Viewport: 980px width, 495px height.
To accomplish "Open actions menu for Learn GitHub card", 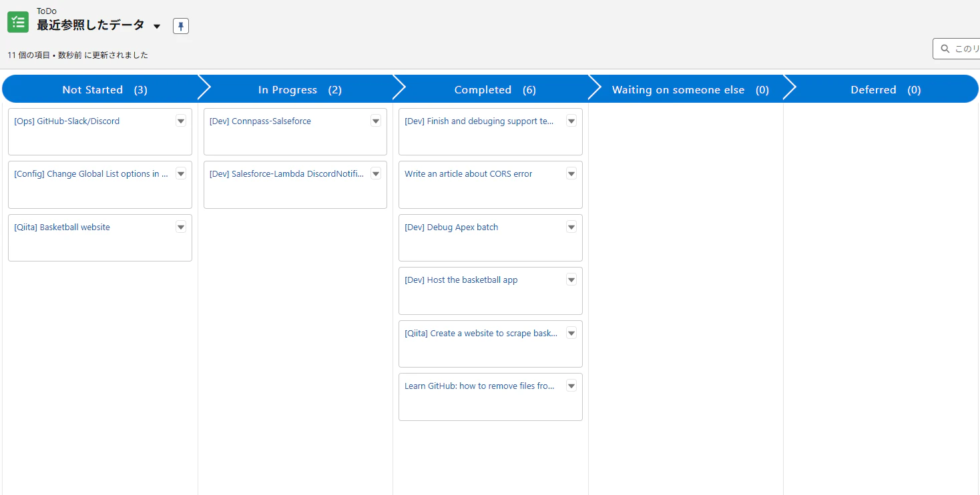I will point(571,386).
